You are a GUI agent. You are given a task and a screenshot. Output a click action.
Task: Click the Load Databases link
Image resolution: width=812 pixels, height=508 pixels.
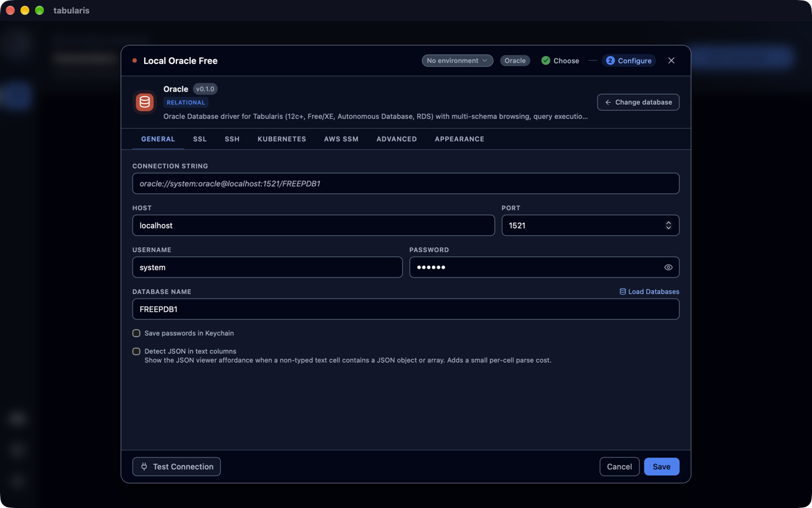click(x=649, y=291)
